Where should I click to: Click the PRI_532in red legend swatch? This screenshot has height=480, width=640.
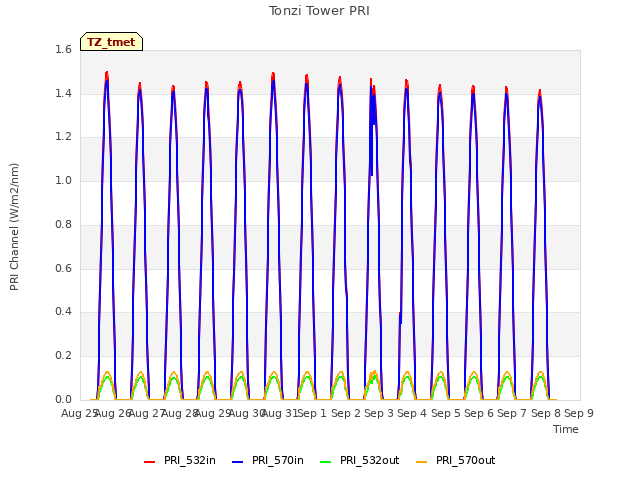coord(149,462)
